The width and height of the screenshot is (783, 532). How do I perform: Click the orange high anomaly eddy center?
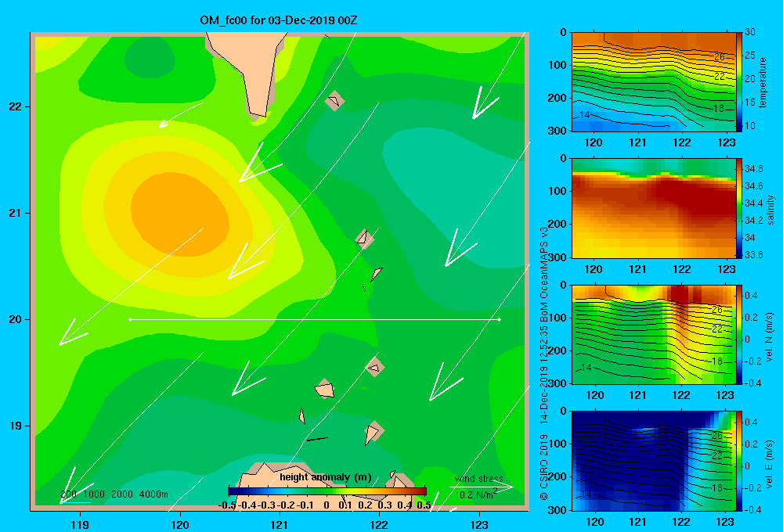click(x=180, y=214)
